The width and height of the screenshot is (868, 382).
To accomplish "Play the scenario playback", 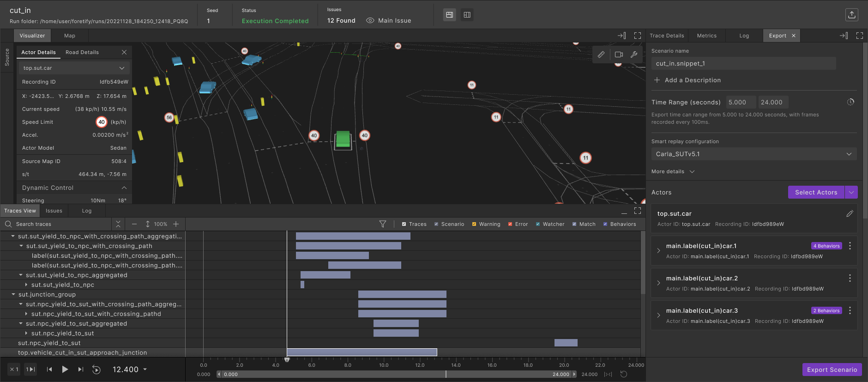I will [65, 369].
